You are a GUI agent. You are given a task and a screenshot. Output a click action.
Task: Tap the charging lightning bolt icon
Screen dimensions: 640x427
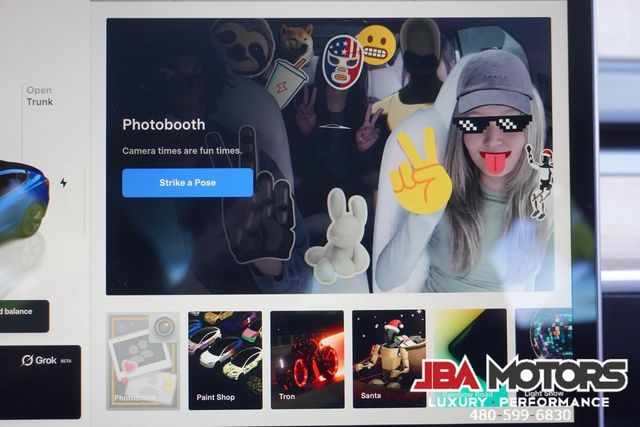point(64,183)
